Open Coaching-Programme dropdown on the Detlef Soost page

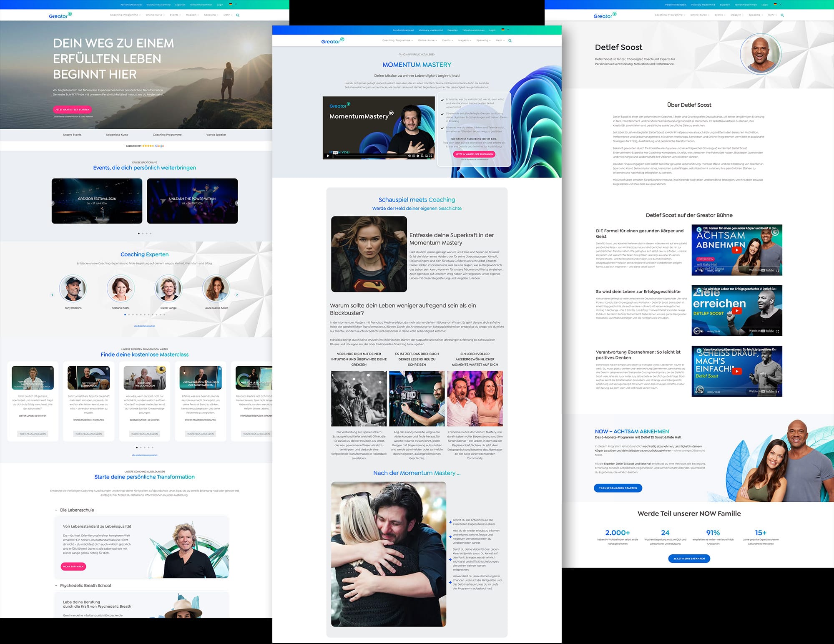coord(669,15)
